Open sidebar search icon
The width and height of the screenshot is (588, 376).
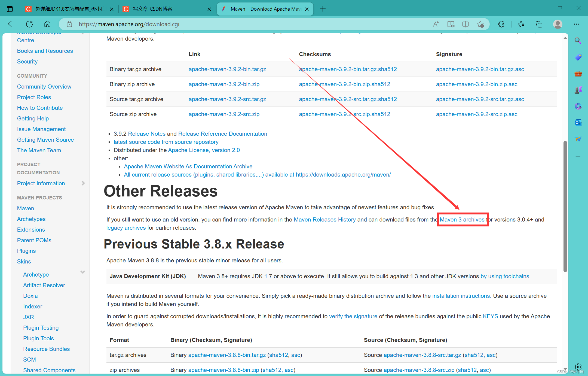[578, 41]
